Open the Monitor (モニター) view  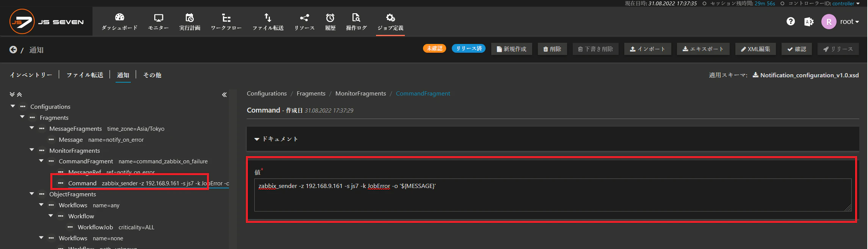[x=158, y=22]
